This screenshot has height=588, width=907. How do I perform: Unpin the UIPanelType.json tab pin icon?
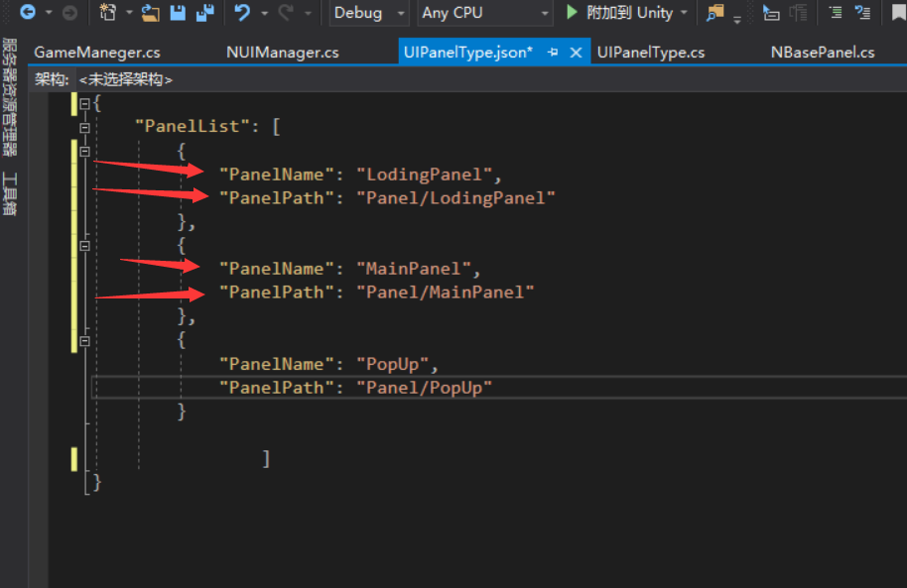[552, 52]
